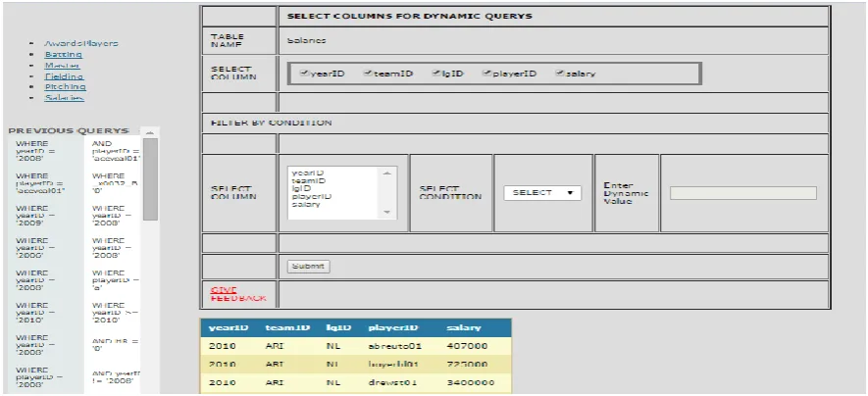Screen dimensions: 868x396
Task: Click the dynamic value input field
Action: pyautogui.click(x=743, y=193)
